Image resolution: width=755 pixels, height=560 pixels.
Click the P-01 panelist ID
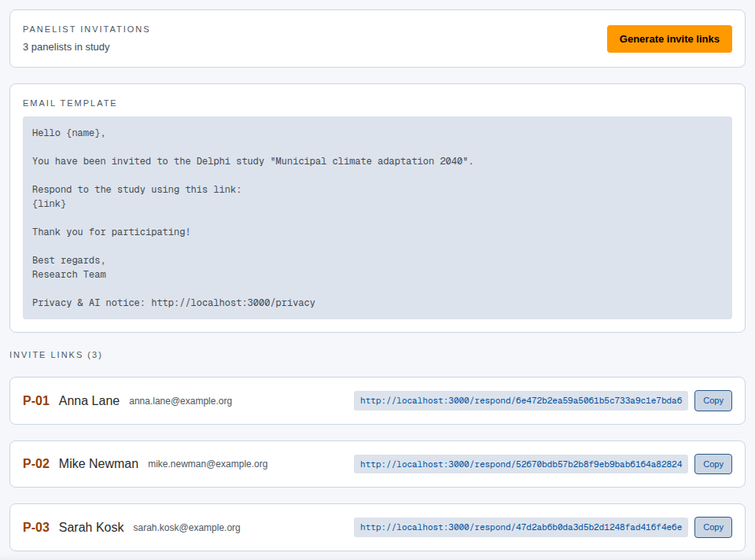point(36,400)
